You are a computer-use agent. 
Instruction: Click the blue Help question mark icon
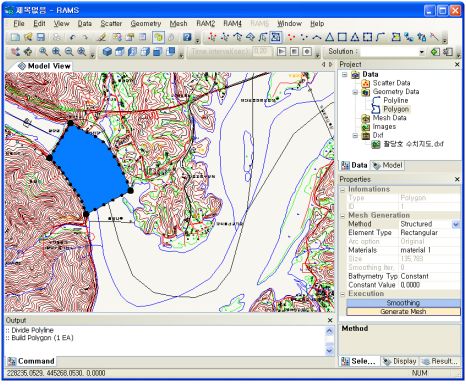click(x=187, y=37)
